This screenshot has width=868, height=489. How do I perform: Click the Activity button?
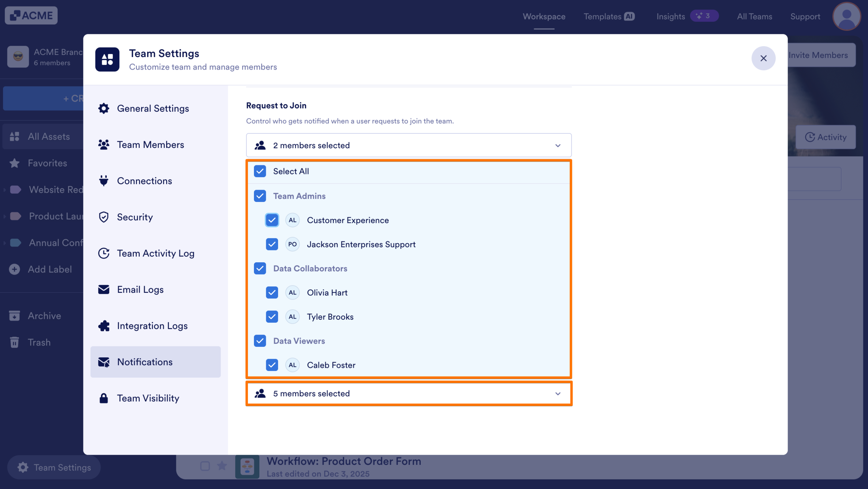pyautogui.click(x=826, y=137)
